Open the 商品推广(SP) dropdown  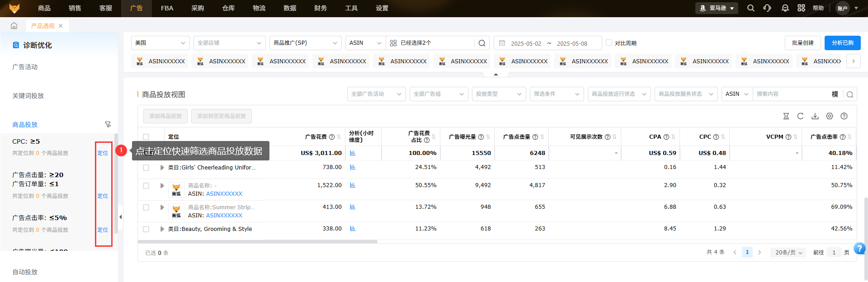[x=305, y=43]
